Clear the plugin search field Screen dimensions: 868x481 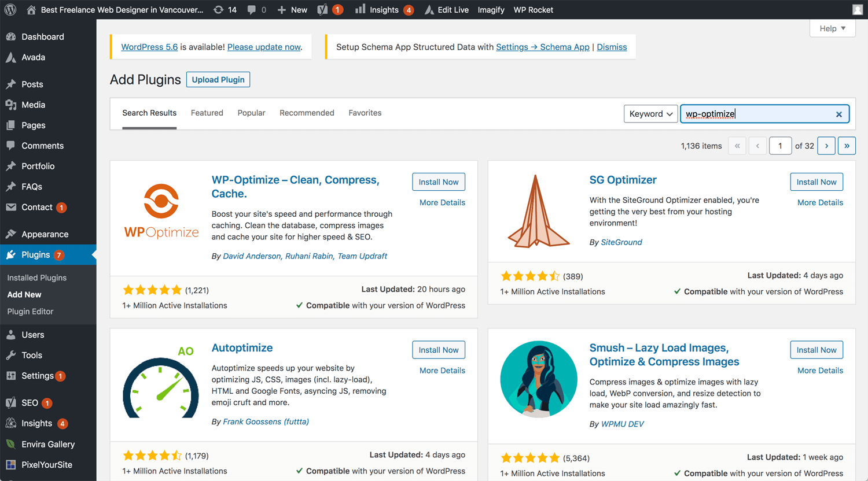[x=838, y=114]
